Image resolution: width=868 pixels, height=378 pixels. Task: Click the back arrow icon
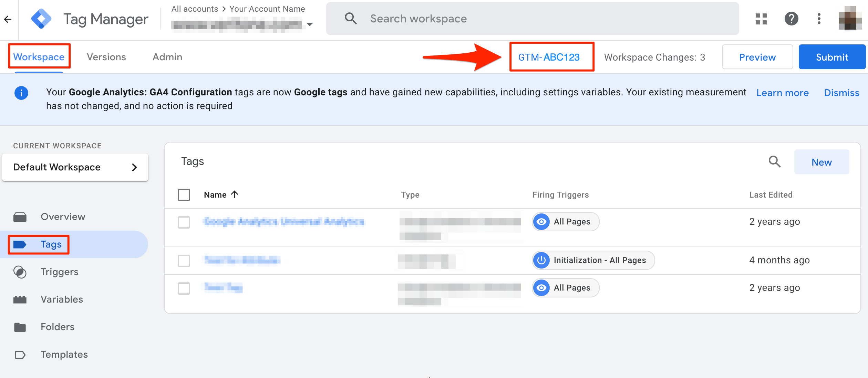click(x=8, y=19)
